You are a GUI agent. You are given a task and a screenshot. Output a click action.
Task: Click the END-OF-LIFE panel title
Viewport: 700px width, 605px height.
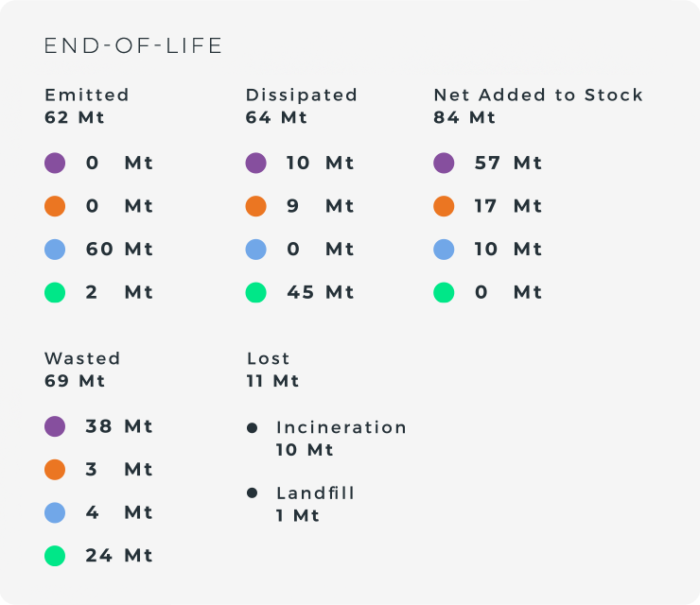pos(133,46)
